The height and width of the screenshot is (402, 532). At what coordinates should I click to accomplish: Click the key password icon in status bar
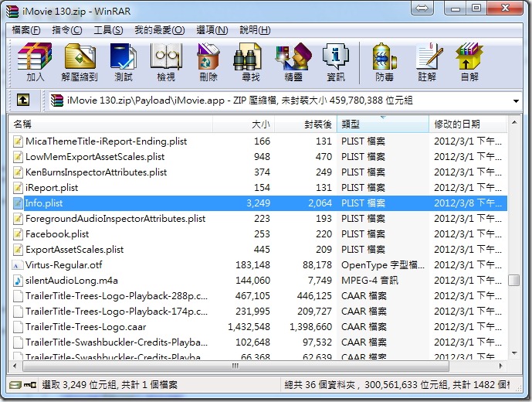coord(30,385)
